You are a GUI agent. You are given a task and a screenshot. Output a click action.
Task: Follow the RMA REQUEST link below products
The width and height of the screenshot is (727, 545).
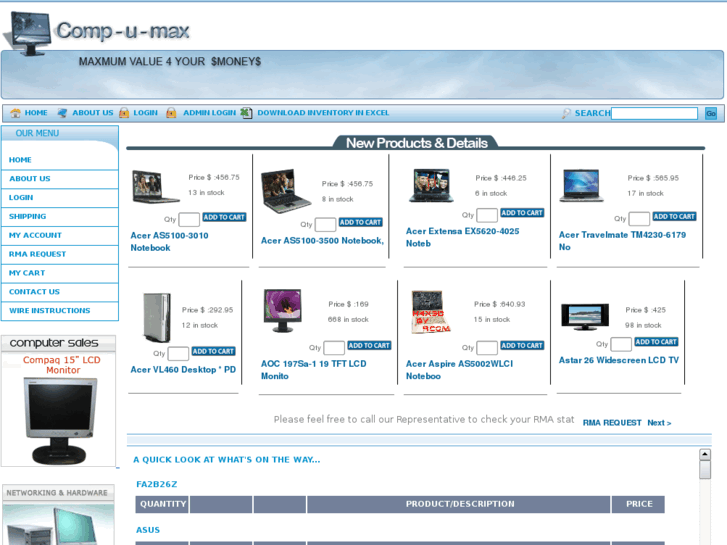pos(612,423)
